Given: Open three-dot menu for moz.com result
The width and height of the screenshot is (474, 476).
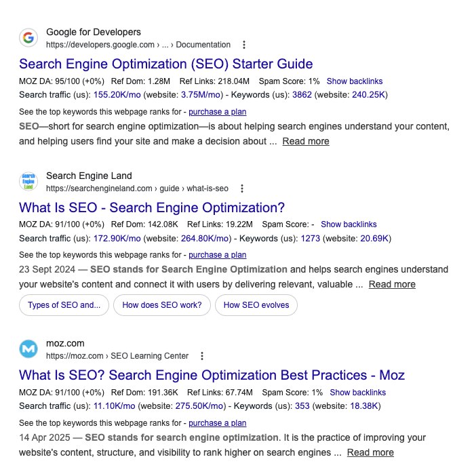Looking at the screenshot, I should [x=201, y=356].
